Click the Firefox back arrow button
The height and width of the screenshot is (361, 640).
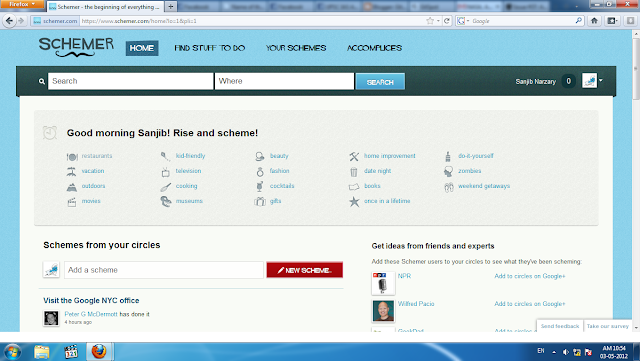coord(9,21)
